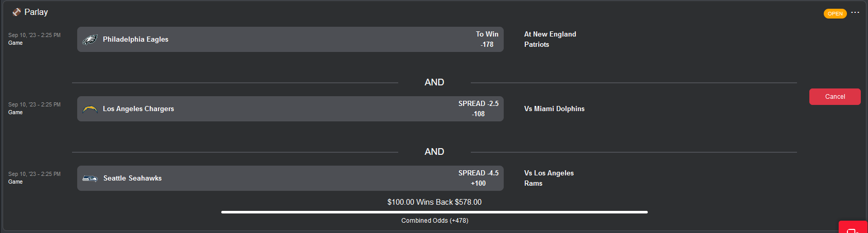Viewport: 868px width, 233px height.
Task: Click the Vs Miami Dolphins opponent
Action: pos(554,109)
